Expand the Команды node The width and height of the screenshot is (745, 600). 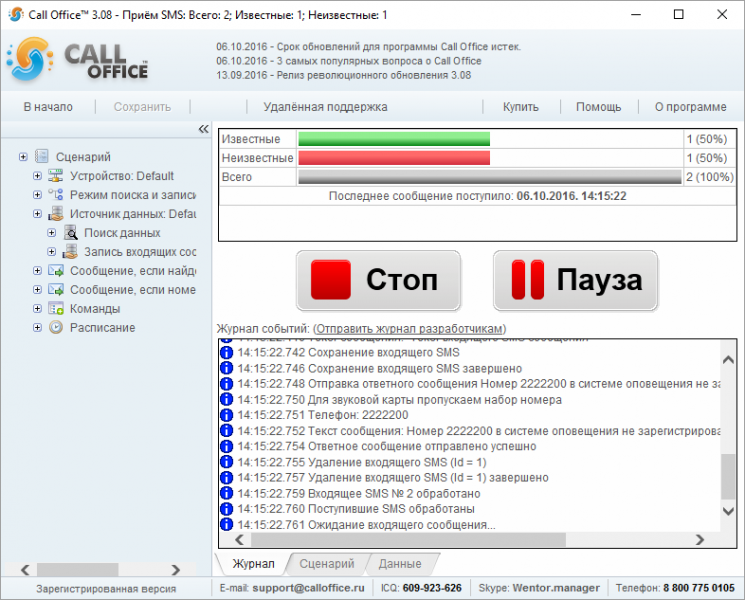37,309
